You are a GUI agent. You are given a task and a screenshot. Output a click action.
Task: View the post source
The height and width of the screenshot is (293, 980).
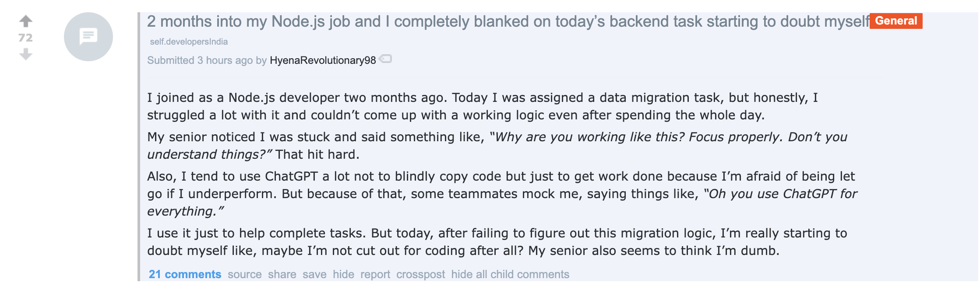click(x=245, y=274)
